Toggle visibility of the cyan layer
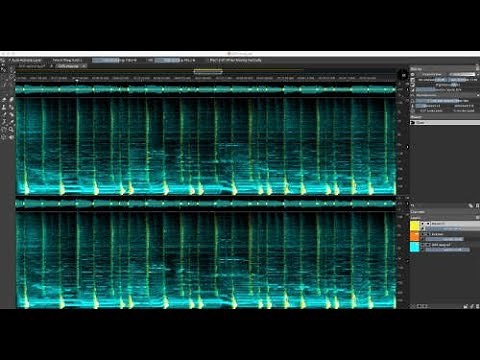 click(x=423, y=245)
